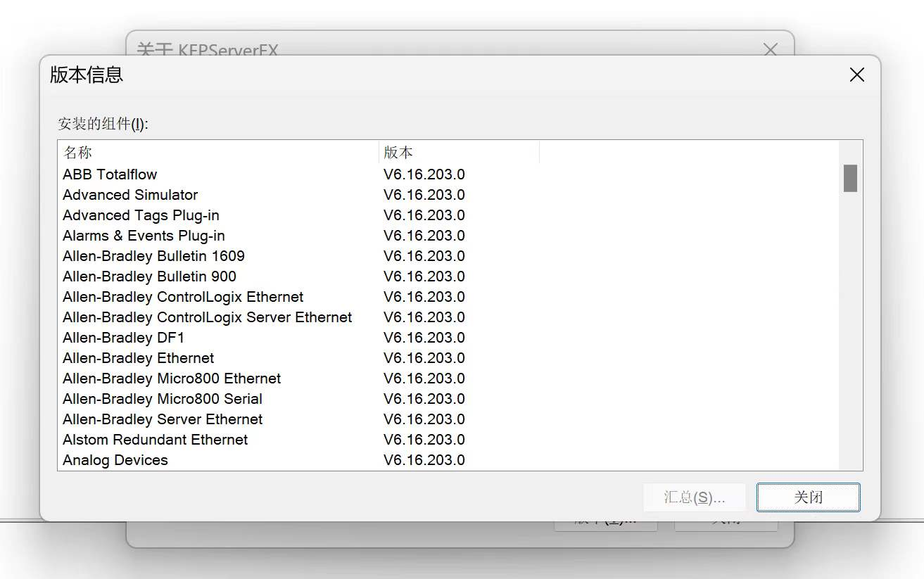This screenshot has height=579, width=924.
Task: Select Allen-Bradley ControlLogix Server Ethernet
Action: [x=207, y=317]
